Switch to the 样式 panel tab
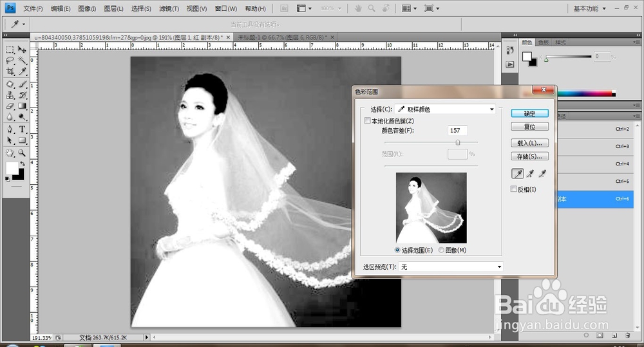Image resolution: width=644 pixels, height=347 pixels. tap(560, 42)
